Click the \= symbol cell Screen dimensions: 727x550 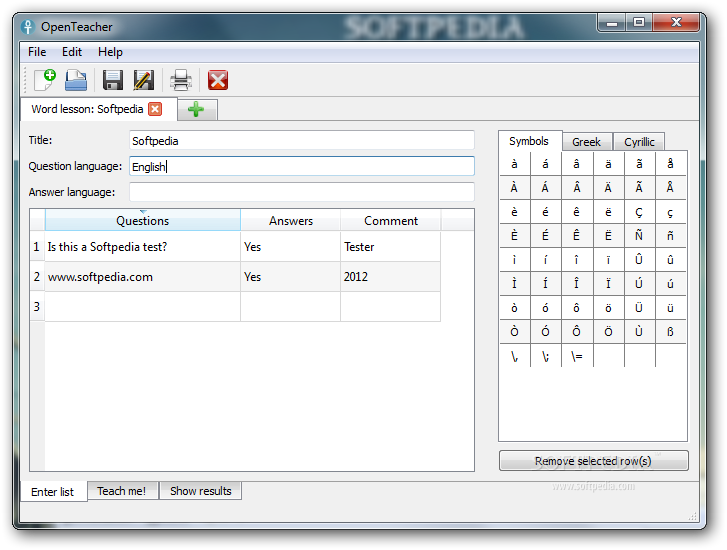click(576, 356)
